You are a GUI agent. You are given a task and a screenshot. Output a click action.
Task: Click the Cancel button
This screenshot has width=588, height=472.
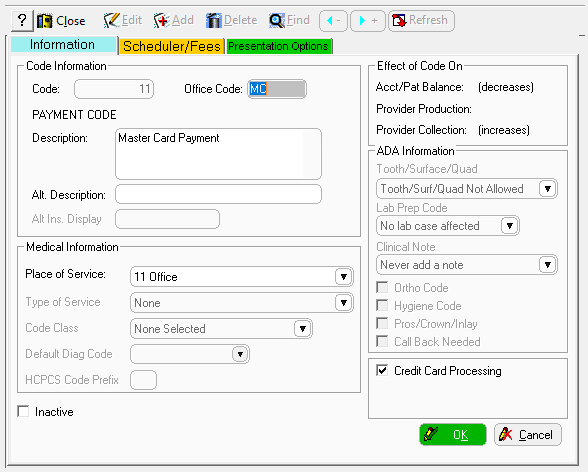point(527,435)
